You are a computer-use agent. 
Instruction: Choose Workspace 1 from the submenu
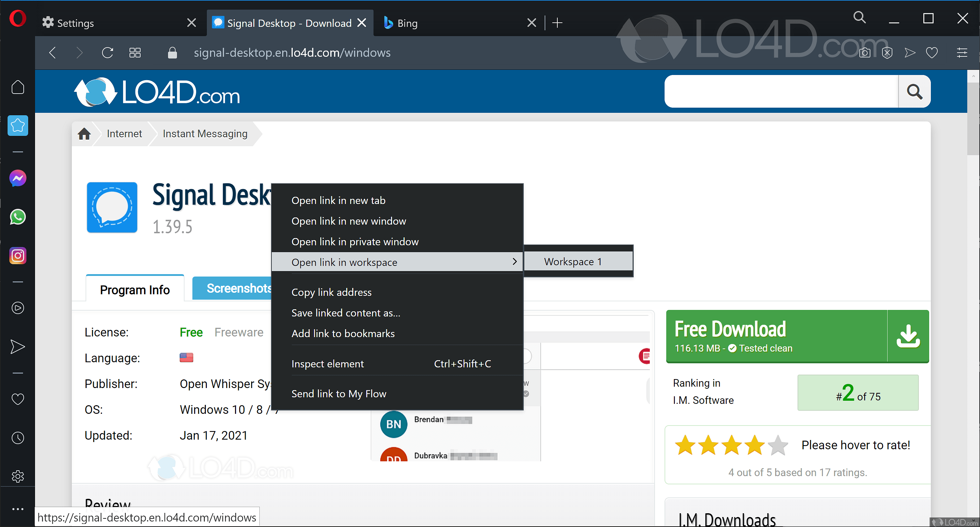572,261
